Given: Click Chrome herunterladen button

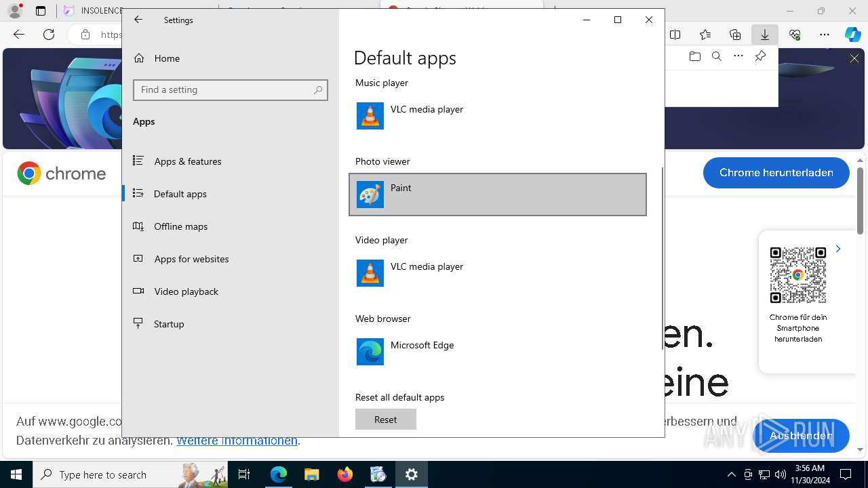Looking at the screenshot, I should 776,173.
